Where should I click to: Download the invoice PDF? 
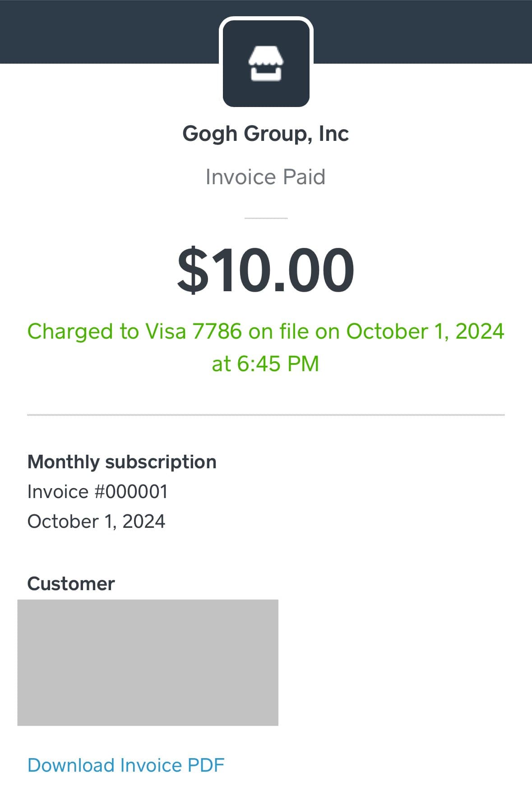pos(126,765)
